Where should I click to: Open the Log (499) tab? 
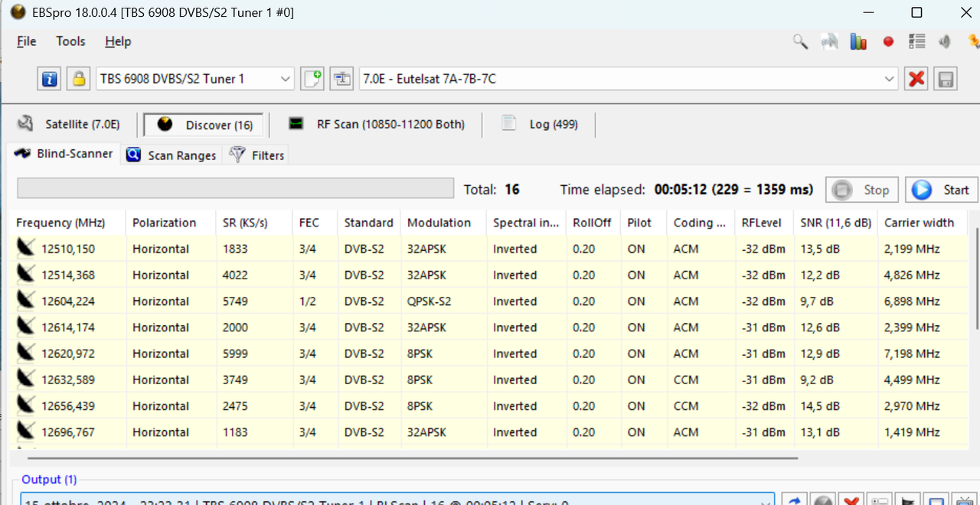[540, 124]
